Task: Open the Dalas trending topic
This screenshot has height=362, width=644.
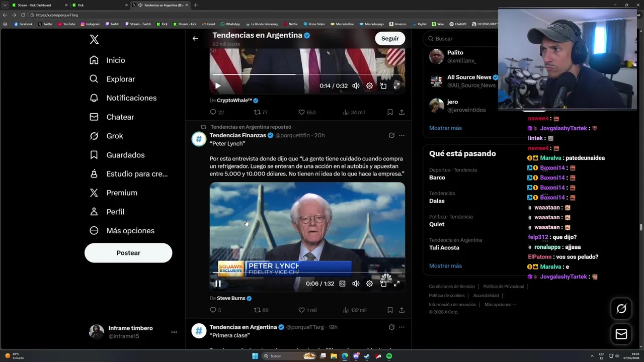Action: (437, 201)
